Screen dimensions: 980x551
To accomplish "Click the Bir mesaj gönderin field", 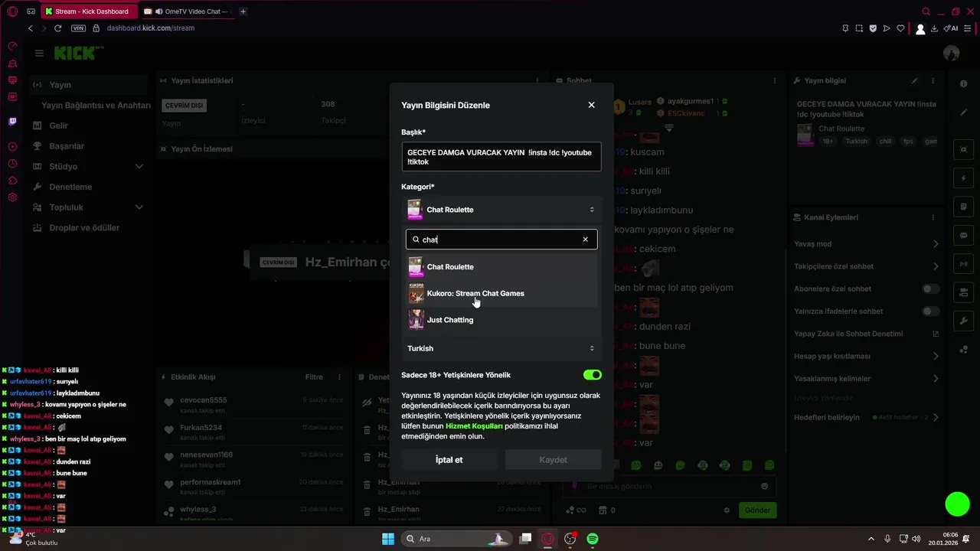I will point(670,486).
